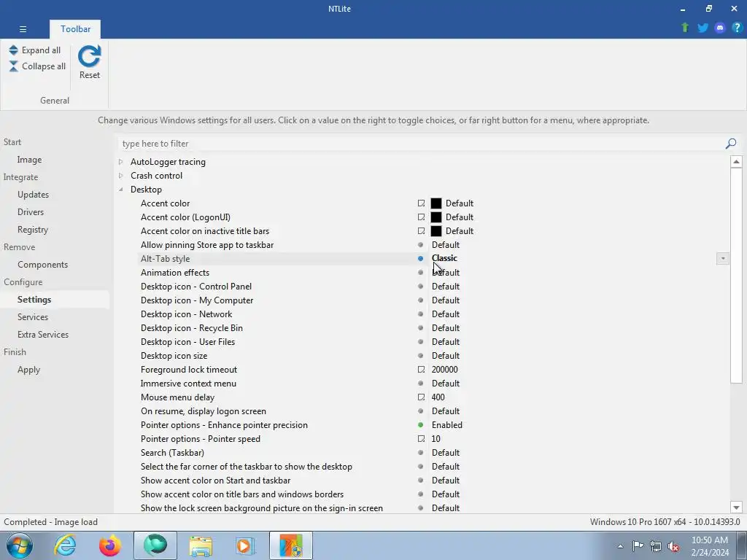Click the network tray icon
Image resolution: width=747 pixels, height=560 pixels.
click(656, 545)
